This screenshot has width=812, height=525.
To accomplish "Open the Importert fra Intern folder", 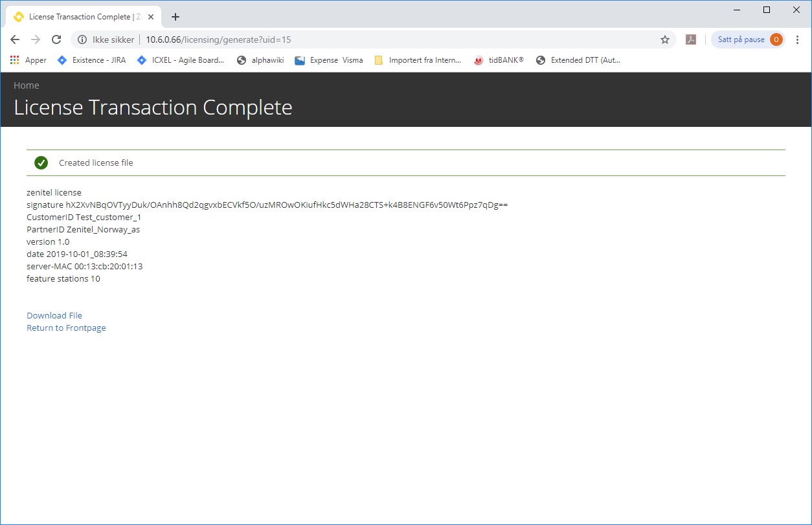I will [418, 60].
